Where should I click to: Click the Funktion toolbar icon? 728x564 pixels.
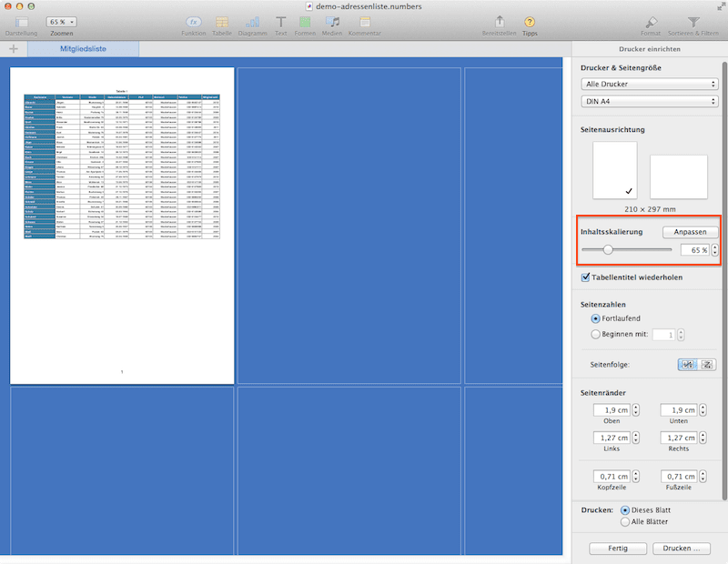click(x=194, y=22)
